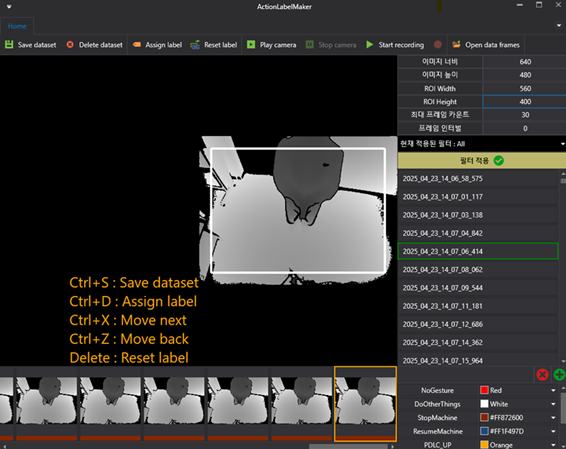The width and height of the screenshot is (566, 449).
Task: Select dataset 2025_04_23_14_07_14_362
Action: click(478, 342)
